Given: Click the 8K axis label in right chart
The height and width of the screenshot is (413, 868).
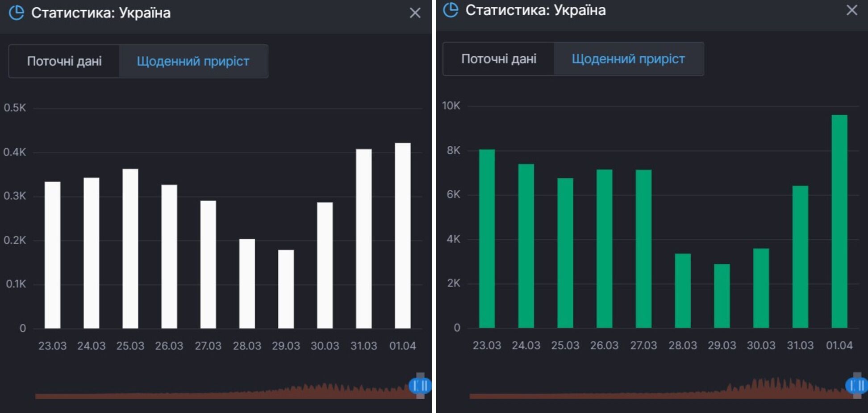Looking at the screenshot, I should tap(454, 150).
